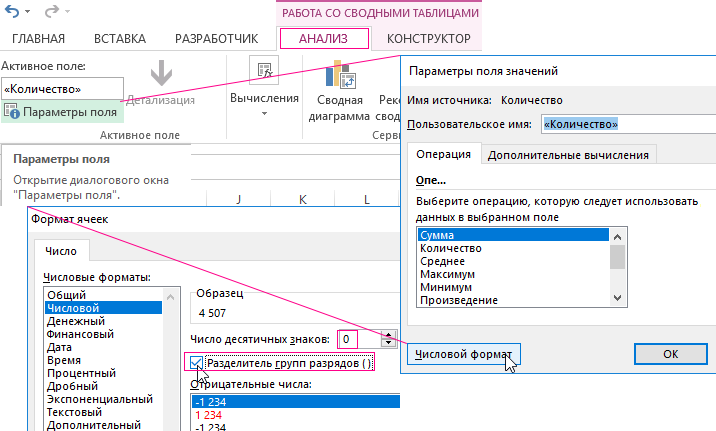
Task: Choose Финансовый number format
Action: tap(104, 334)
